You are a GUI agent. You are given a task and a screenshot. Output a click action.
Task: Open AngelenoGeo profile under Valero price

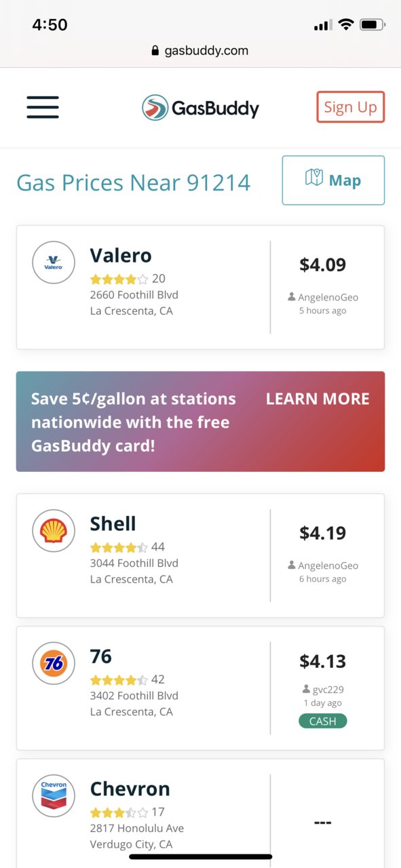point(323,297)
